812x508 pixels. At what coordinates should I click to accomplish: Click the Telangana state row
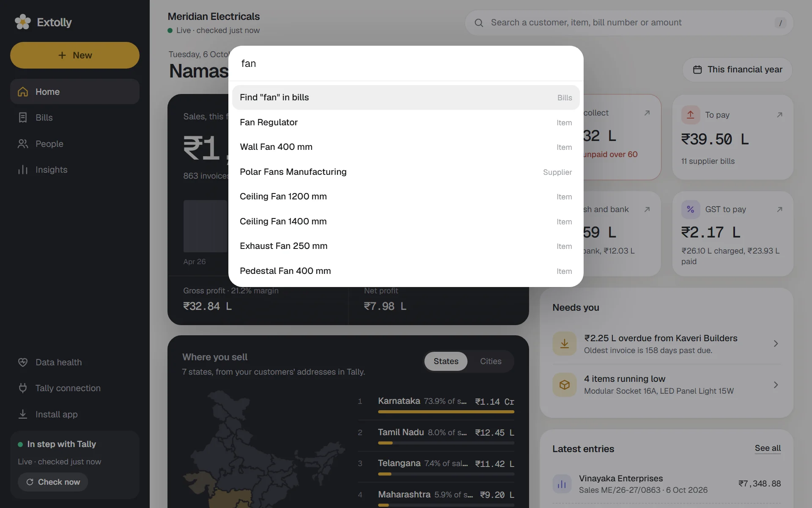tap(436, 467)
